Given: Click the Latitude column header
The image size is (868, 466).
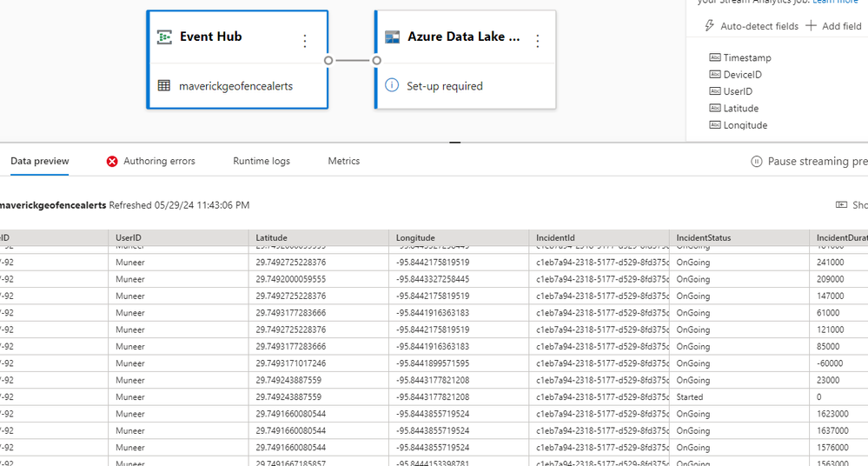Looking at the screenshot, I should [x=272, y=237].
